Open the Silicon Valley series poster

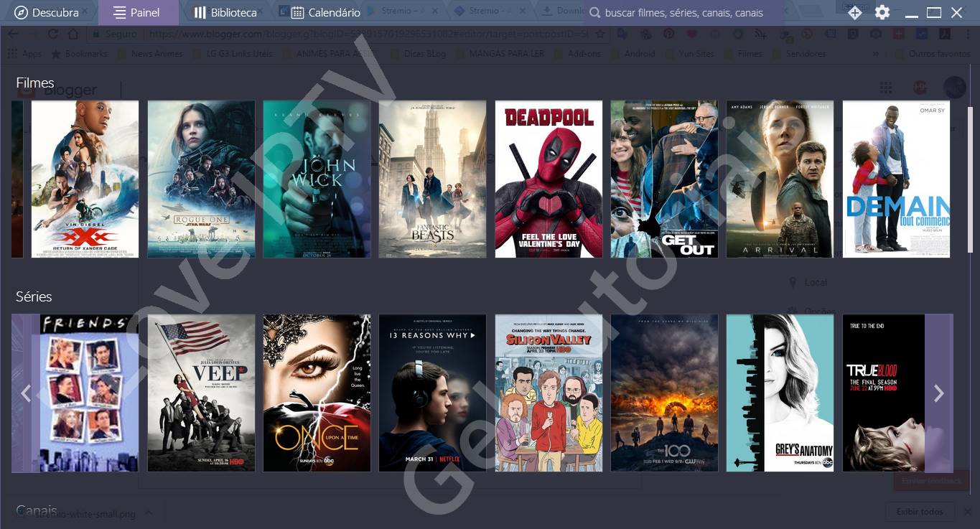[549, 393]
